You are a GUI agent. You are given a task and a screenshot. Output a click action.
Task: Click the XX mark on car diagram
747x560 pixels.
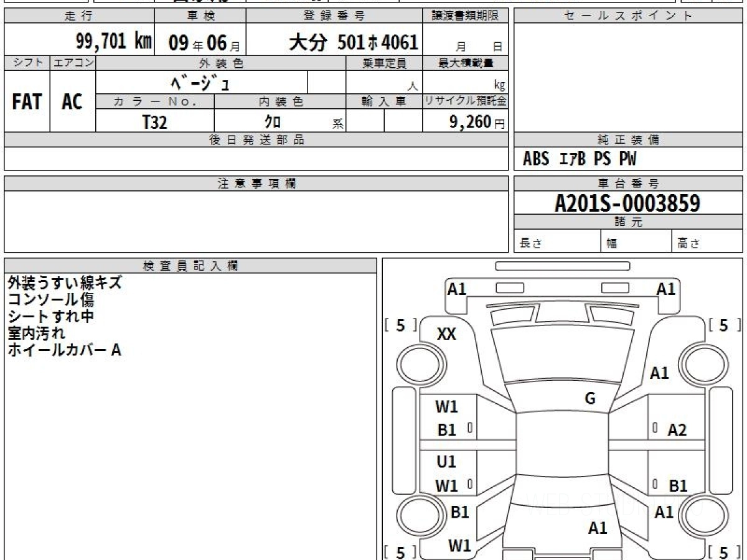click(x=446, y=334)
